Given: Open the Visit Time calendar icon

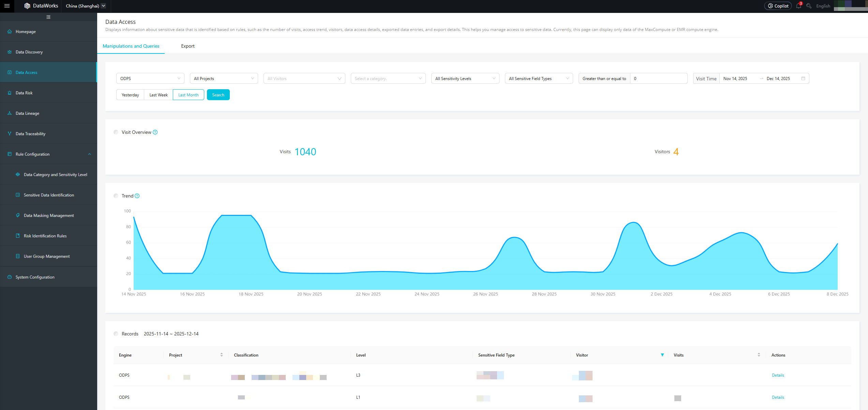Looking at the screenshot, I should [803, 78].
